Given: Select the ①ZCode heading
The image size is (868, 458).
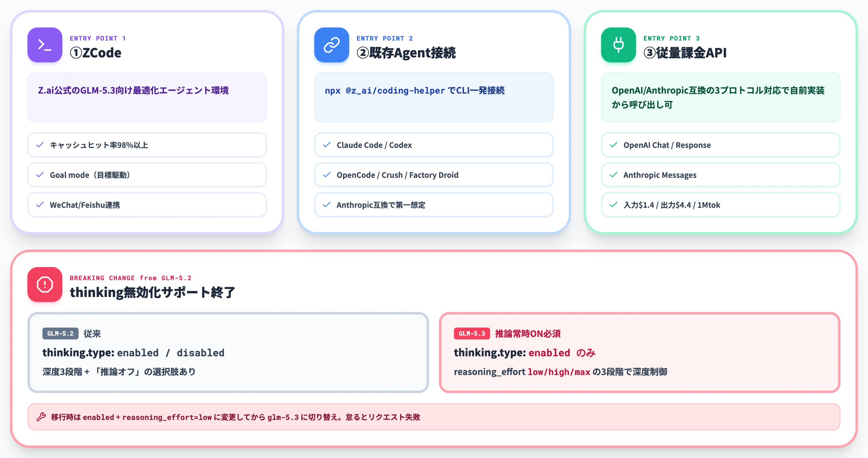Looking at the screenshot, I should tap(95, 53).
